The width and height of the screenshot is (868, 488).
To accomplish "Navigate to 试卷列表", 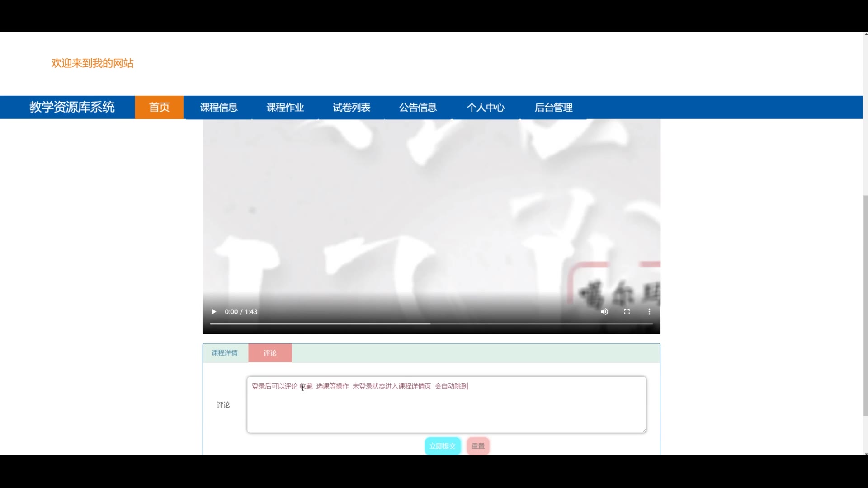I will click(352, 108).
